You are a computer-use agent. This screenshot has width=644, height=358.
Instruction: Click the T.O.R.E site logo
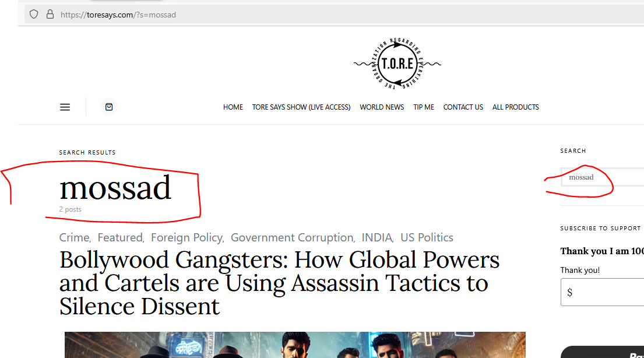397,64
